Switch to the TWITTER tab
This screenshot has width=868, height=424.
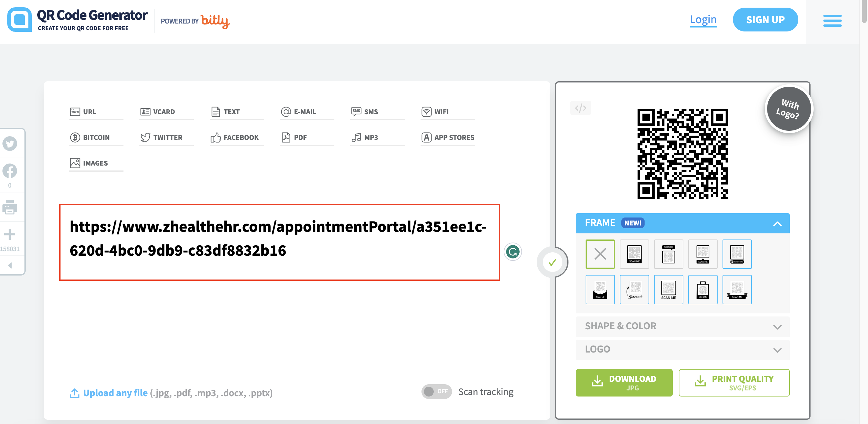[167, 137]
